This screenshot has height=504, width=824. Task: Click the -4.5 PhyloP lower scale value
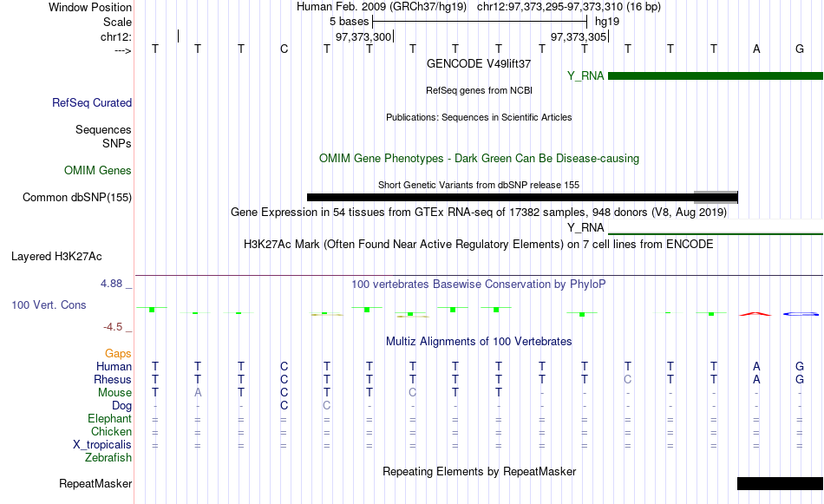pyautogui.click(x=113, y=327)
